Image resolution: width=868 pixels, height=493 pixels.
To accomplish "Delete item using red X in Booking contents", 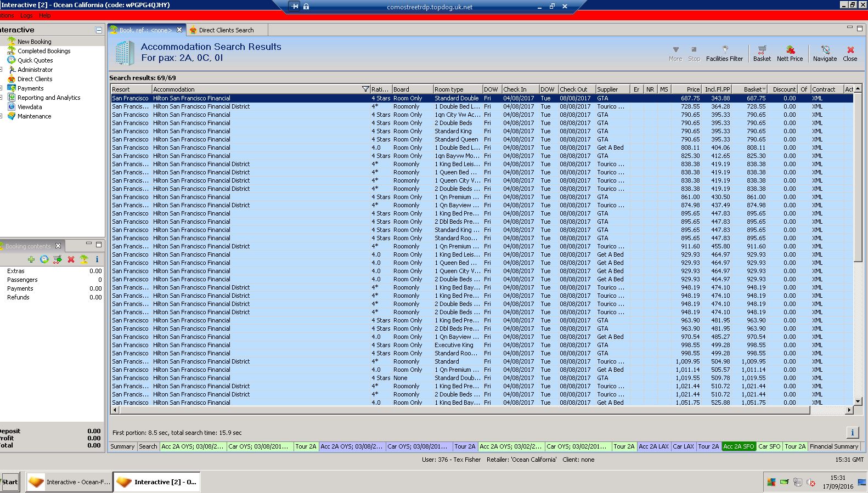I will (71, 259).
